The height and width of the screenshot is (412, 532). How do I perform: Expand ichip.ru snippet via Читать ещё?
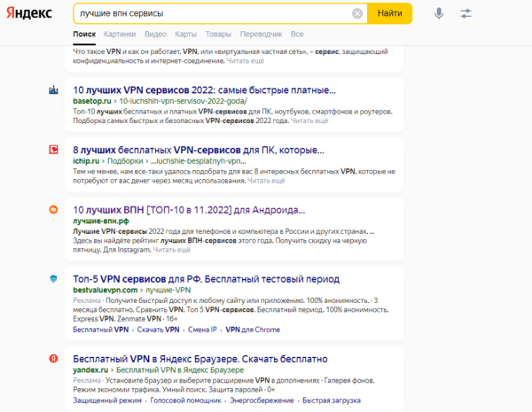pyautogui.click(x=266, y=180)
